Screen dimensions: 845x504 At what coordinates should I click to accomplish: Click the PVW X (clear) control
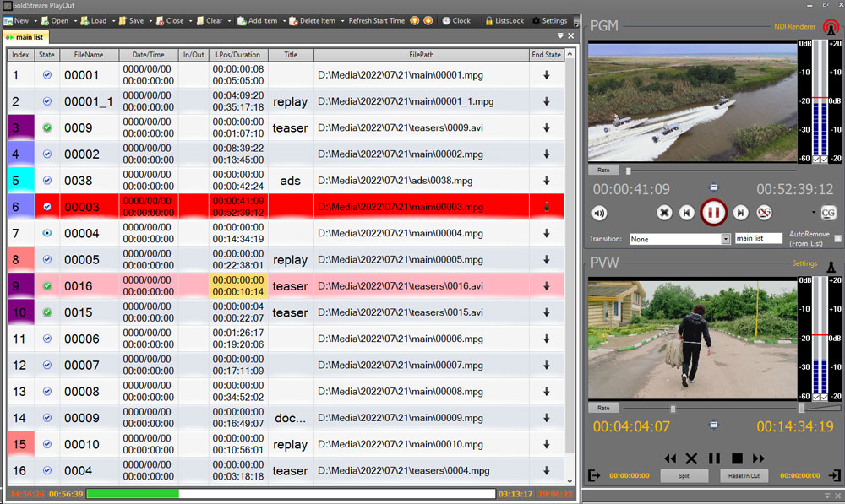pyautogui.click(x=691, y=458)
